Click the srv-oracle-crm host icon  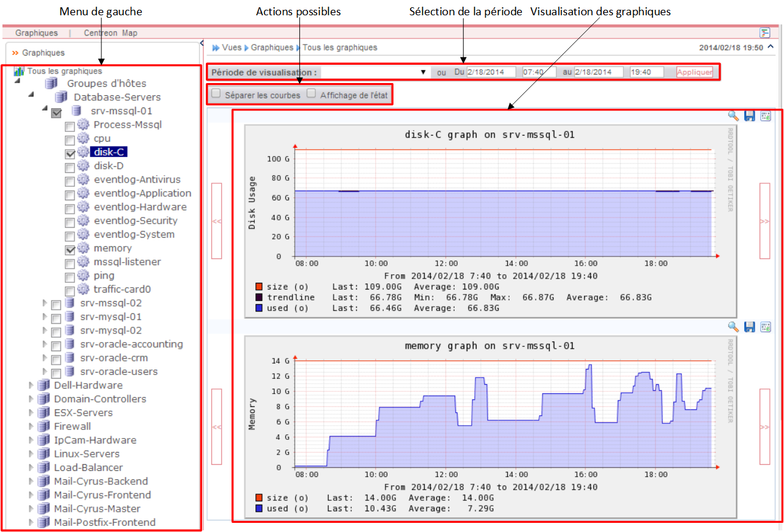pyautogui.click(x=70, y=357)
